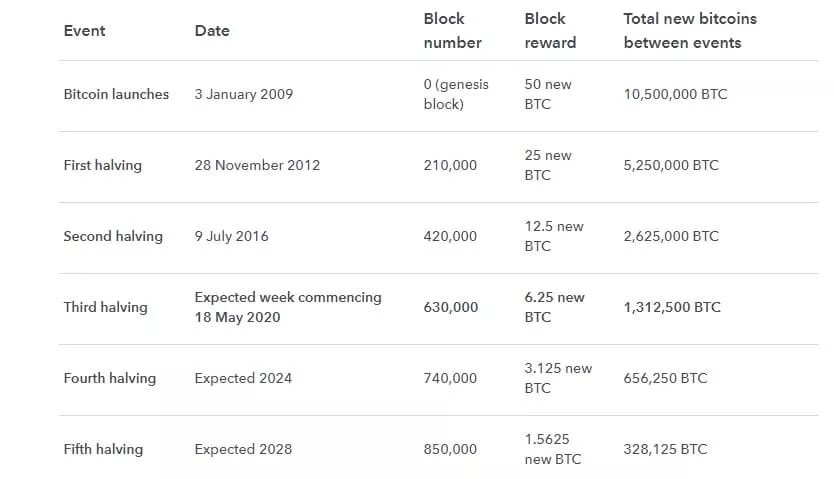Click the Total new bitcoins between events header
Screen dimensions: 834x479
tap(690, 31)
